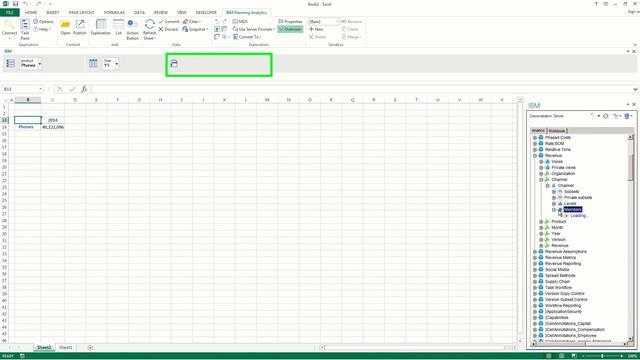640x360 pixels.
Task: Click the Discard button
Action: click(x=168, y=29)
